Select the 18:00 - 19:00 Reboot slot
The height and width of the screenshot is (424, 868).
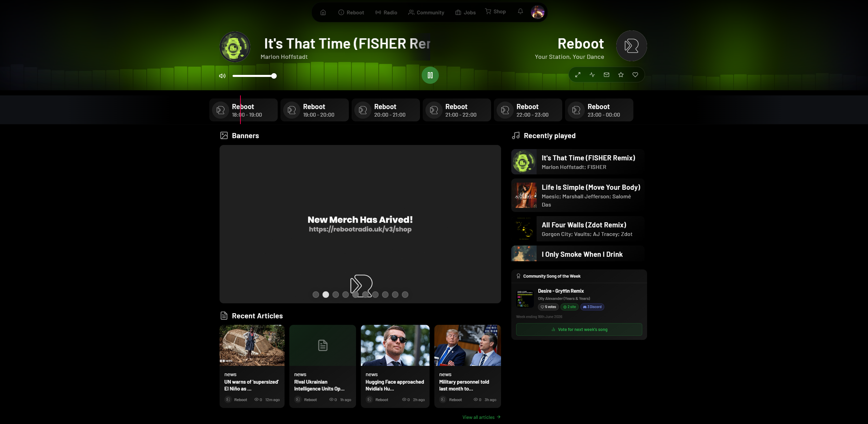(244, 110)
